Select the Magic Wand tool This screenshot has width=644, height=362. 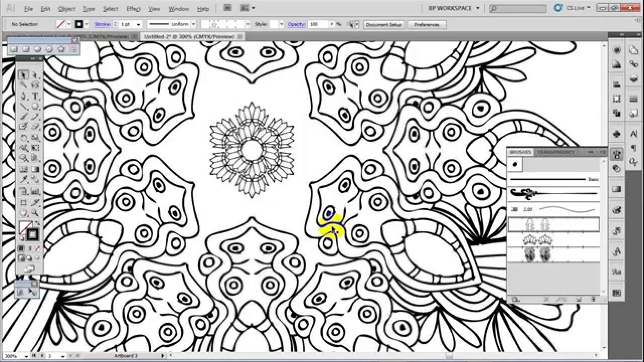click(x=24, y=85)
